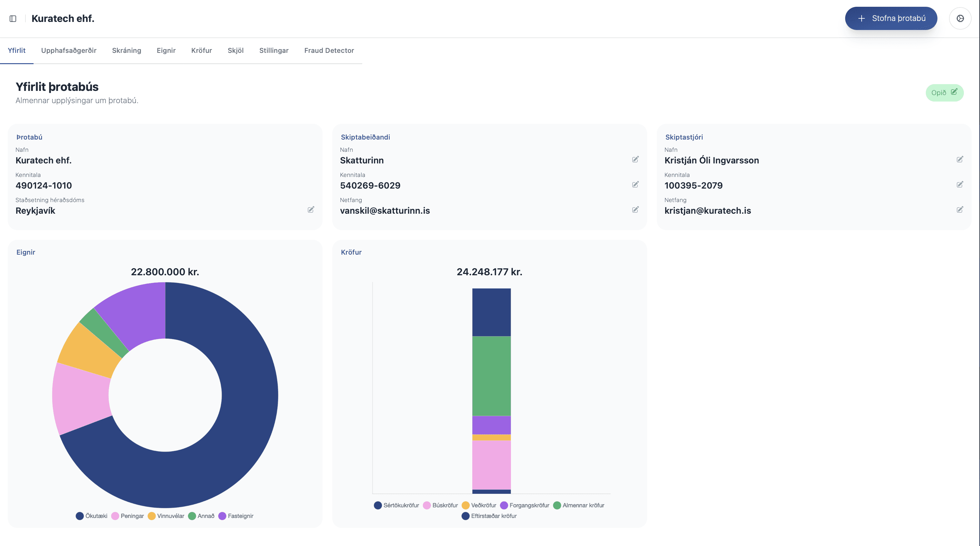Viewport: 980px width, 546px height.
Task: Edit netfang kristjan@kuratech.is
Action: [960, 210]
